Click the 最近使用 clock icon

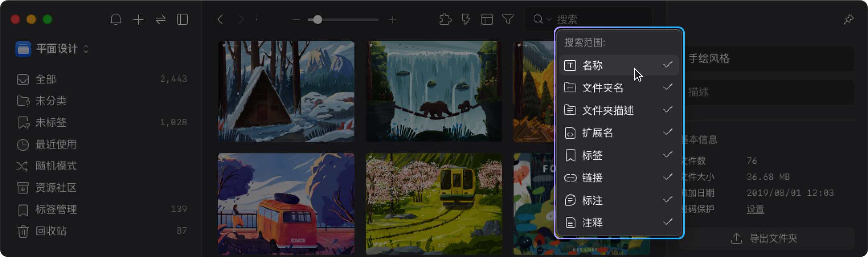(23, 145)
